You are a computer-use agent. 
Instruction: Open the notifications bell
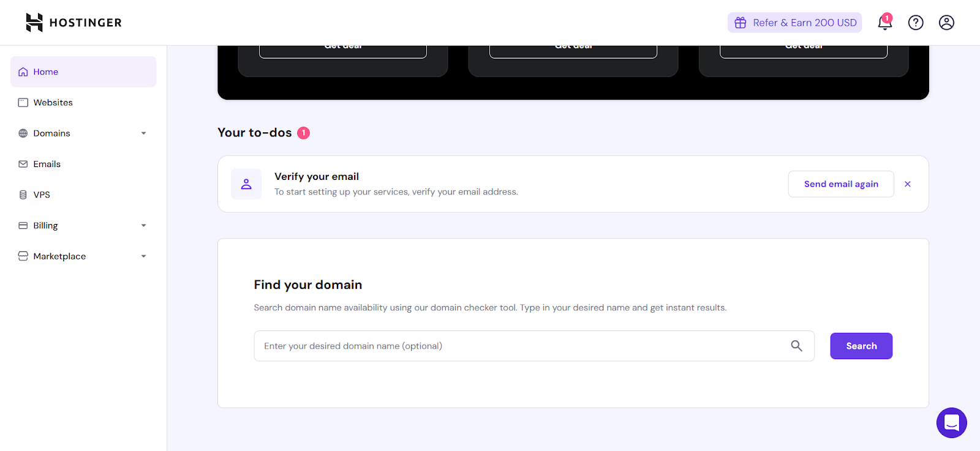[x=884, y=23]
